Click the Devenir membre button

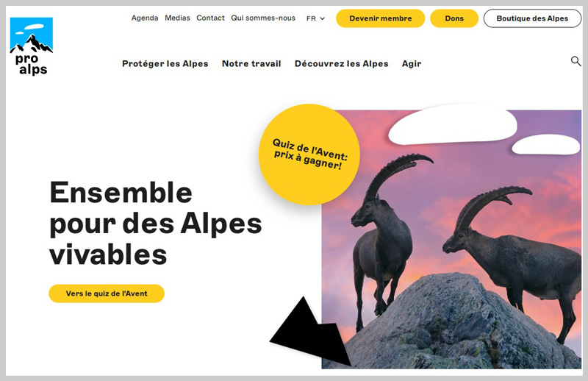tap(380, 18)
